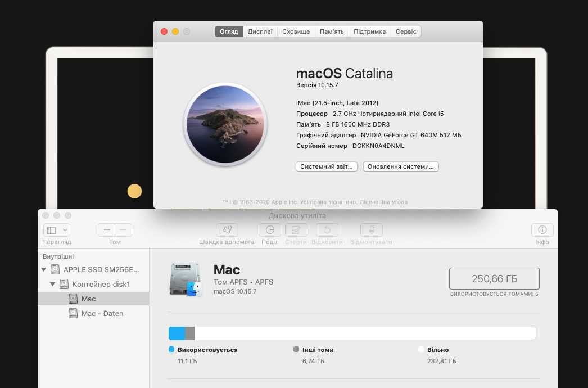Click the Внутрішні sidebar header
The image size is (588, 388).
(x=58, y=256)
